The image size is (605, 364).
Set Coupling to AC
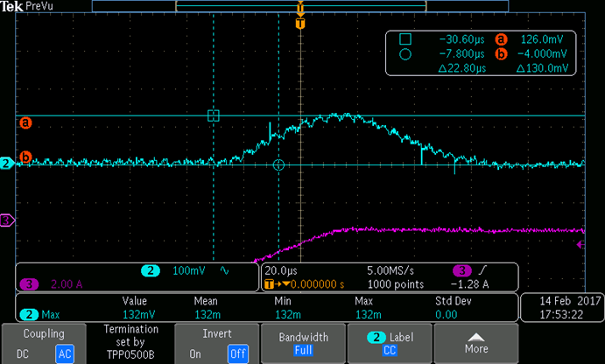[65, 353]
